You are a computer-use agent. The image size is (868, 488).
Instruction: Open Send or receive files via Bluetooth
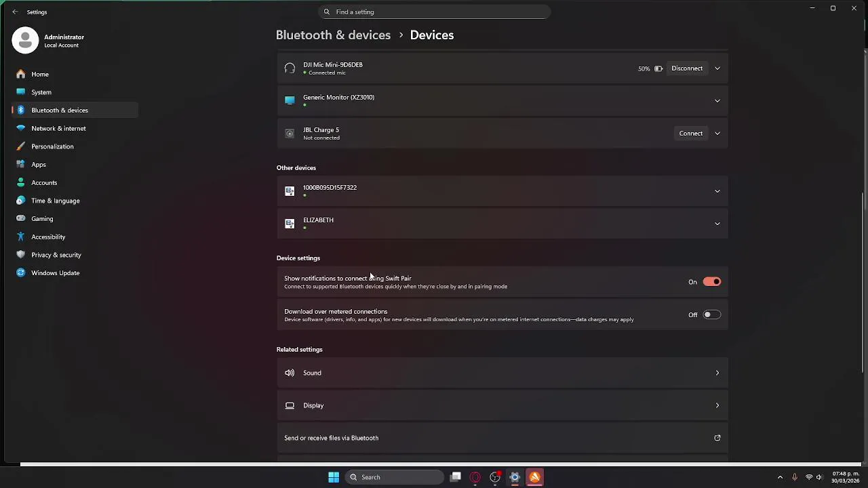pos(502,438)
